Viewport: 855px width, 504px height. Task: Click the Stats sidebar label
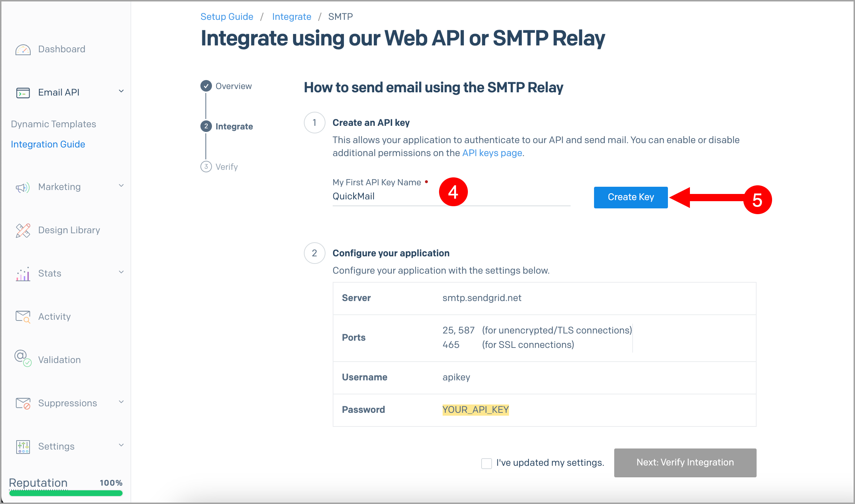50,273
